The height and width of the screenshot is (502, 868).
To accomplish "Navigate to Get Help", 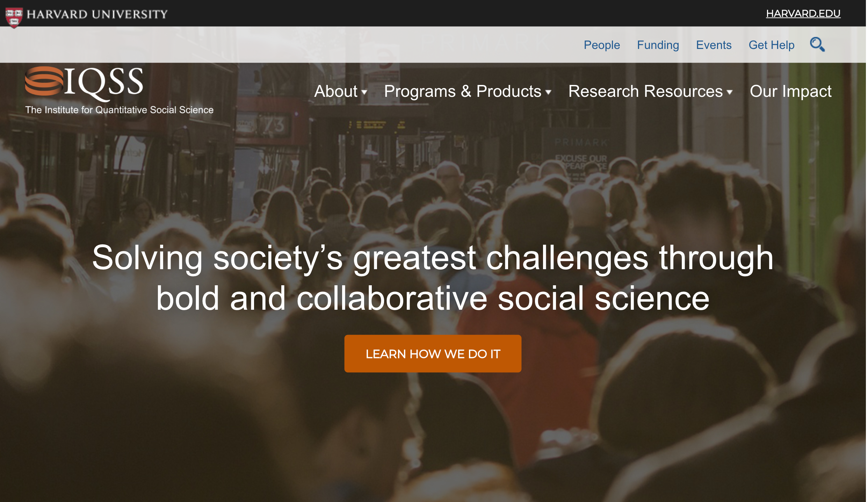I will 772,45.
